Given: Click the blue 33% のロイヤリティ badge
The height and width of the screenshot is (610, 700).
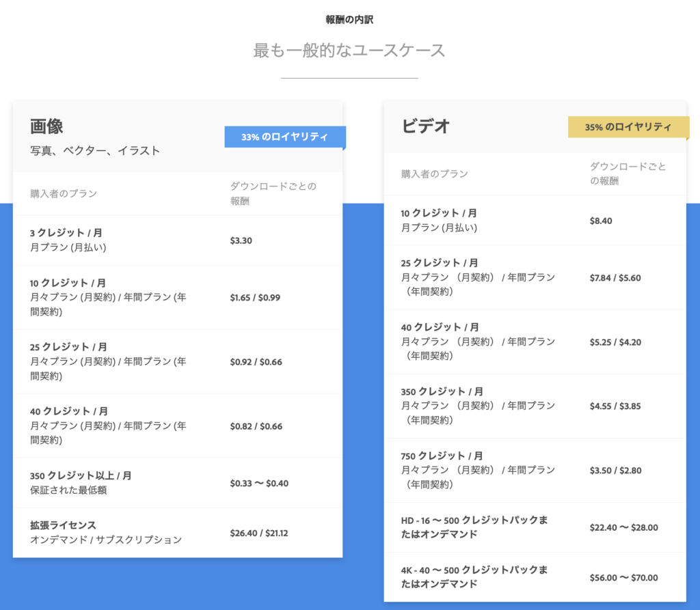Looking at the screenshot, I should [x=284, y=137].
